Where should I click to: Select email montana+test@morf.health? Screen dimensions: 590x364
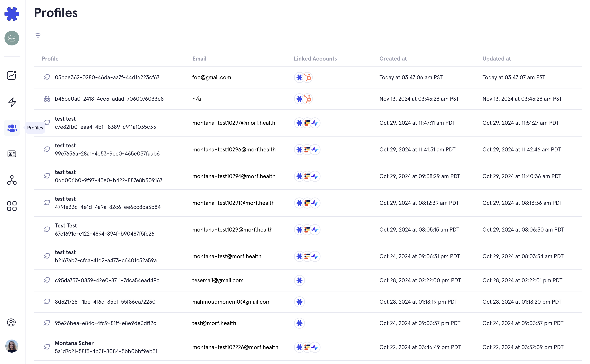[x=227, y=256]
